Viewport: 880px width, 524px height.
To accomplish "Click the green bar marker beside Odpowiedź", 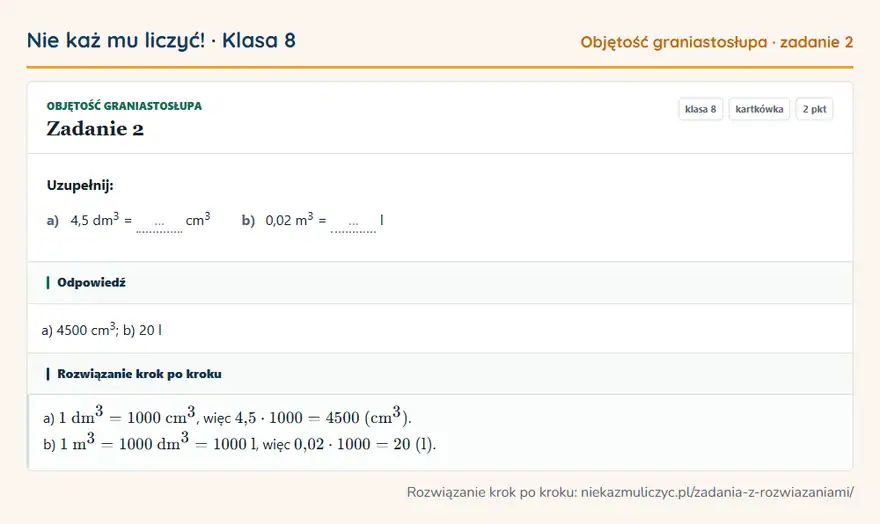I will (48, 282).
